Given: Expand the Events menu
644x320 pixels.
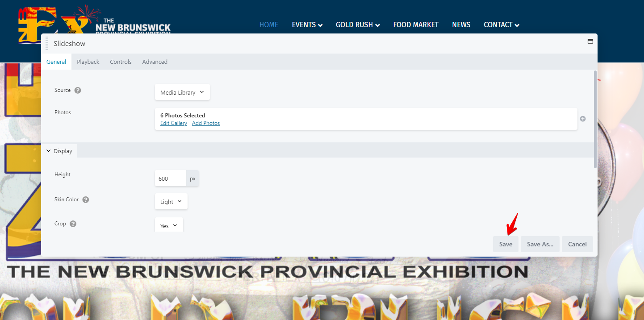Looking at the screenshot, I should (307, 25).
